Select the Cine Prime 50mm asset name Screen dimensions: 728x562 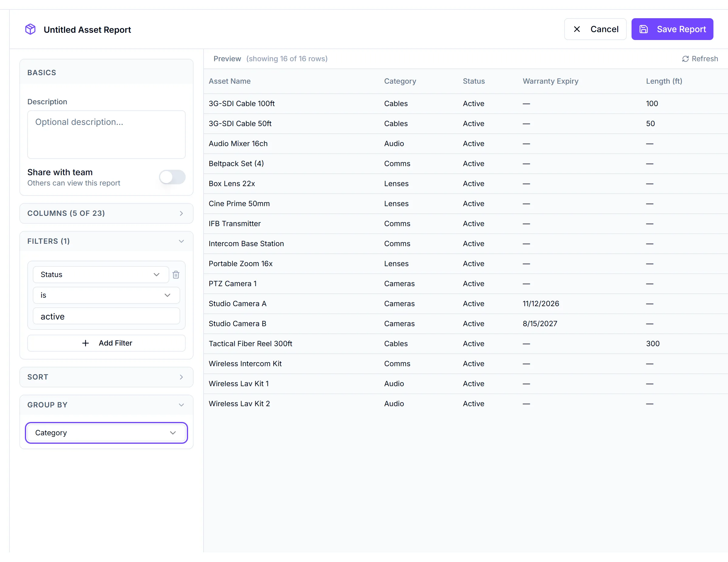239,203
